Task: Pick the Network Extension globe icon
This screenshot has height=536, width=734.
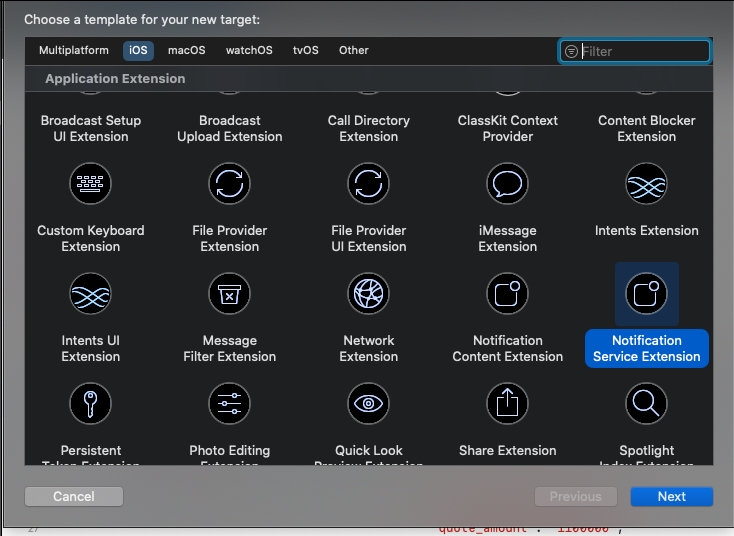Action: [368, 294]
